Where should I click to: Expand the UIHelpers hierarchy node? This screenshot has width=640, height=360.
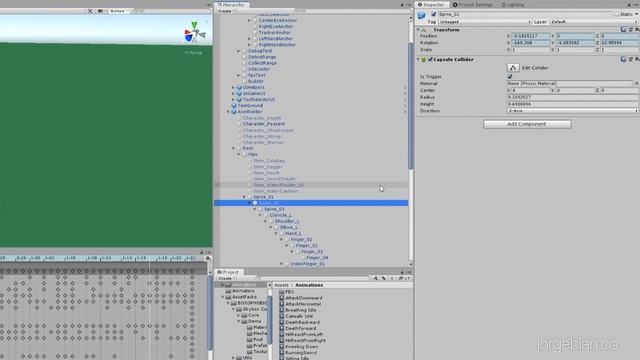[x=233, y=87]
